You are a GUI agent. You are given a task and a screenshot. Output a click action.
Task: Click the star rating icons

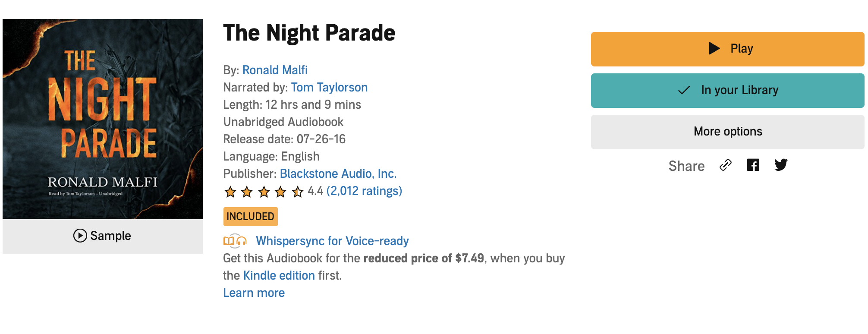click(x=264, y=192)
